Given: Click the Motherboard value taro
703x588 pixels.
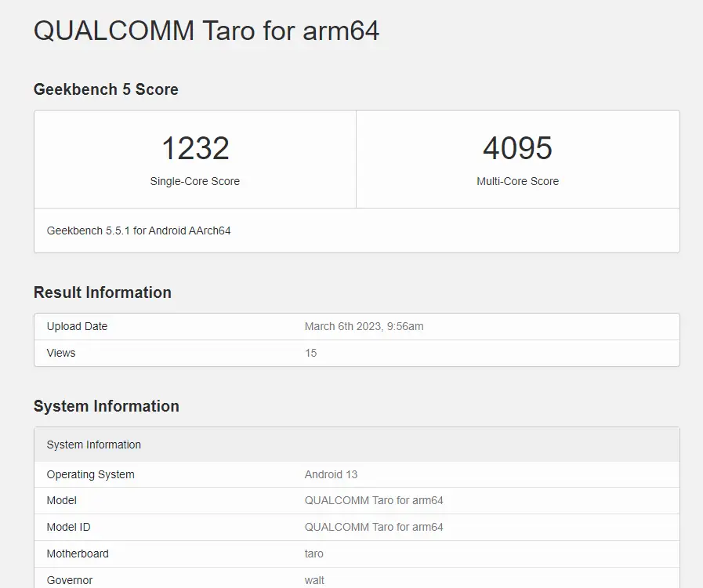Looking at the screenshot, I should click(x=313, y=554).
